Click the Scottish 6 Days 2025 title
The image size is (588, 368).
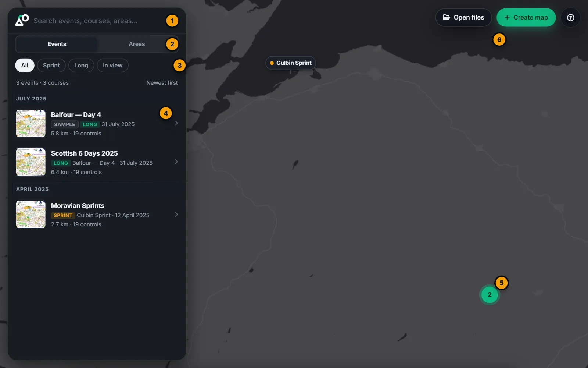point(85,153)
